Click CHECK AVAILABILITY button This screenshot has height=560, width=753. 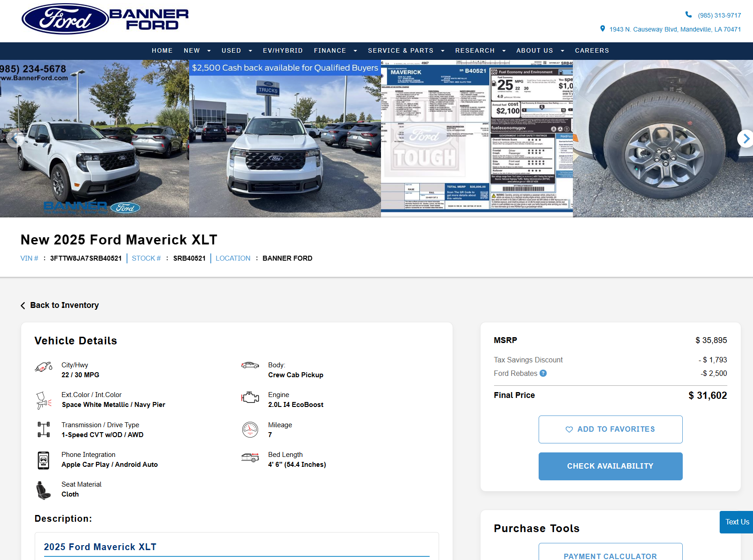coord(610,466)
